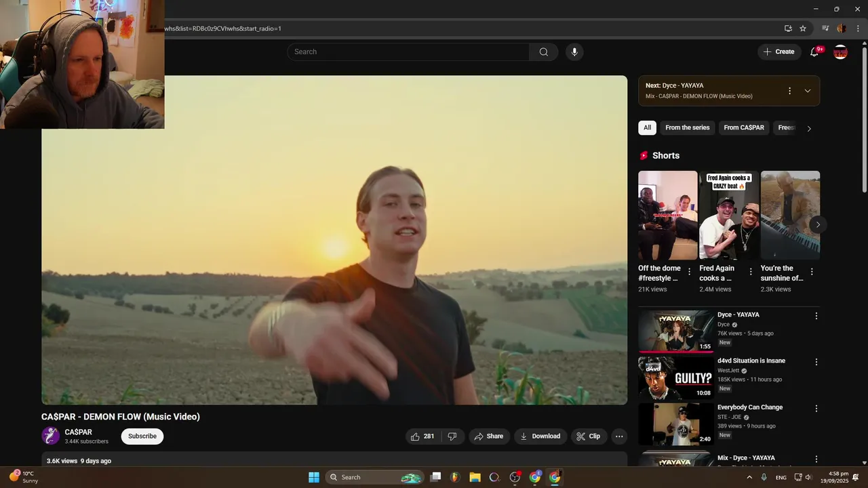Click the Clip button
Screen dimensions: 868x488
[588, 436]
